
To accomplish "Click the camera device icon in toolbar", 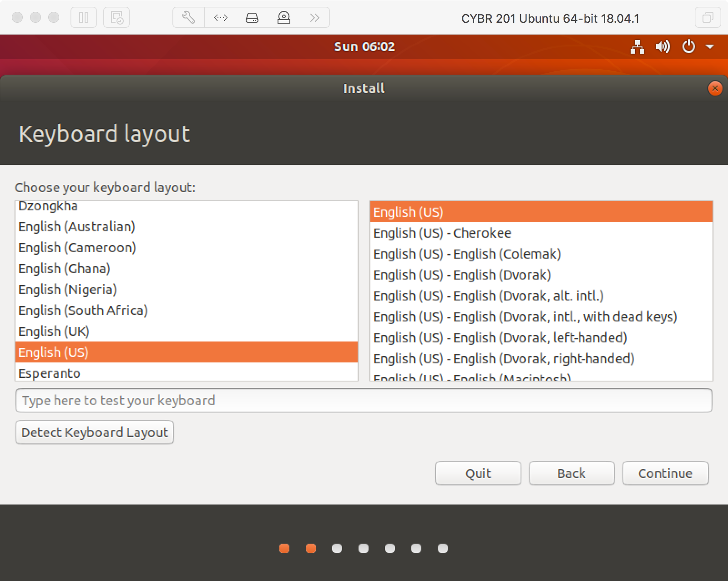I will (x=284, y=18).
